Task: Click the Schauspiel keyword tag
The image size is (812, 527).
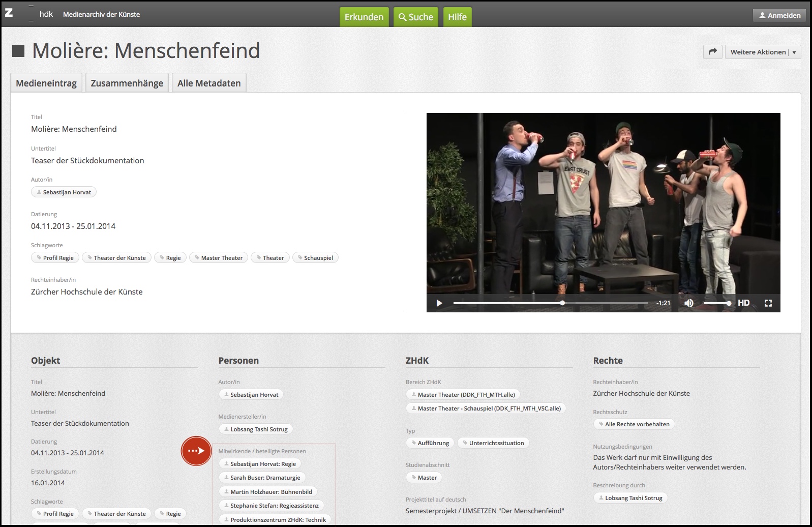Action: (x=315, y=258)
